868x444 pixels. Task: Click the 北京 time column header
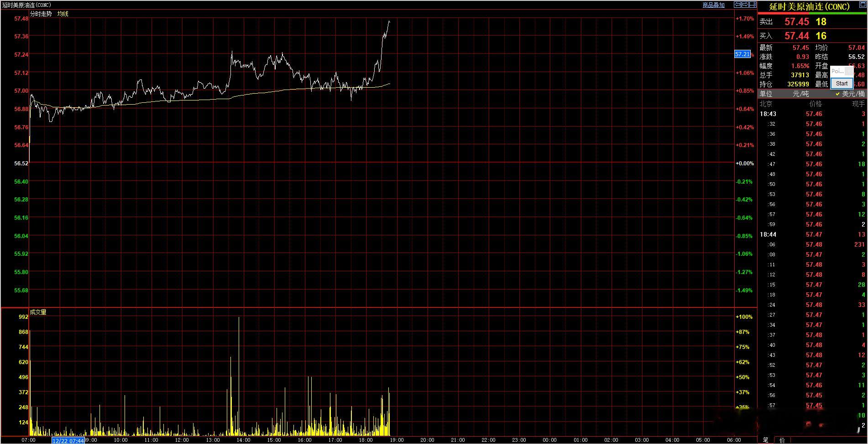(766, 104)
